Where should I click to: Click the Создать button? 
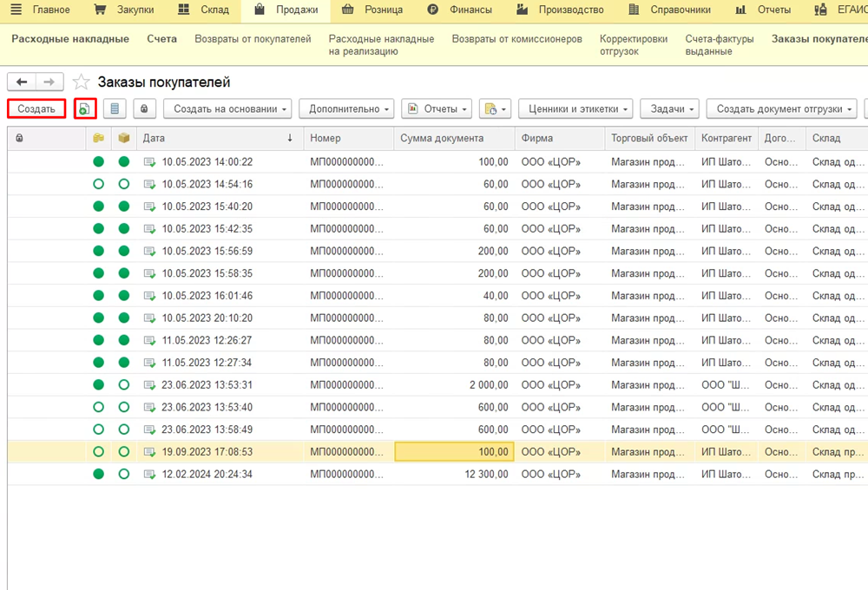[36, 109]
